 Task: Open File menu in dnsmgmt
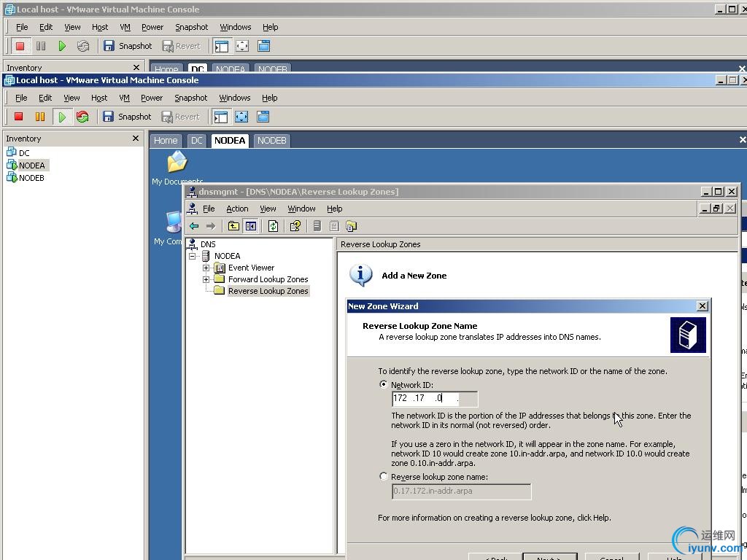[209, 209]
